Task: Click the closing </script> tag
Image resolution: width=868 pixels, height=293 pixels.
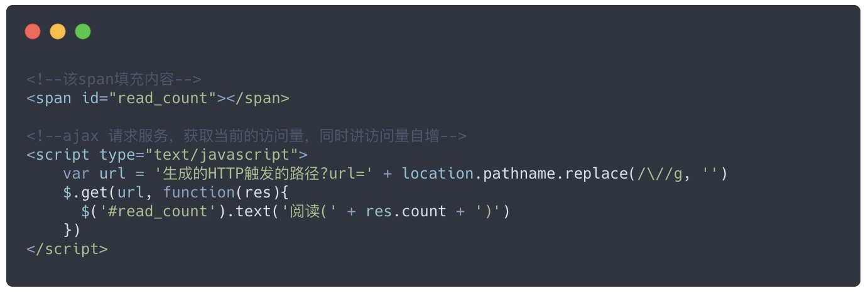Action: click(67, 249)
